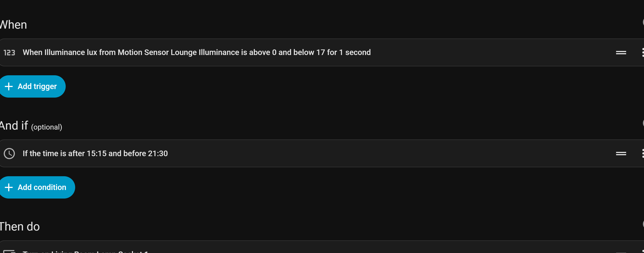Click the numeric state 123 trigger icon
The height and width of the screenshot is (253, 644).
pos(9,53)
